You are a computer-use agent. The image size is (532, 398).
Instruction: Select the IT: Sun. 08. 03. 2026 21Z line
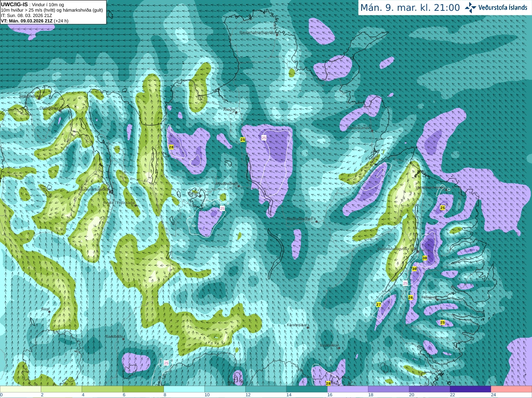[x=26, y=15]
